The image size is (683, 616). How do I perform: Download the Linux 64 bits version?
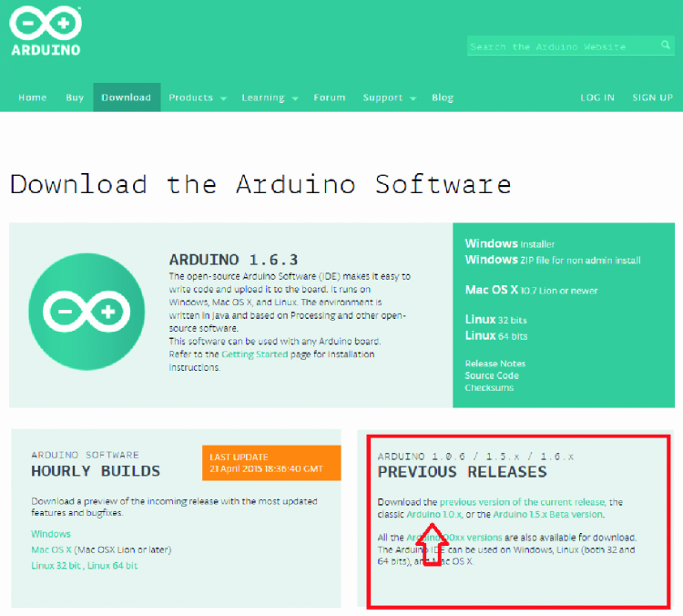(496, 335)
